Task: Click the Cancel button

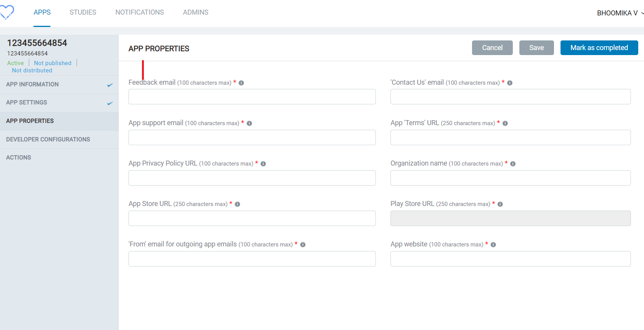Action: 492,48
